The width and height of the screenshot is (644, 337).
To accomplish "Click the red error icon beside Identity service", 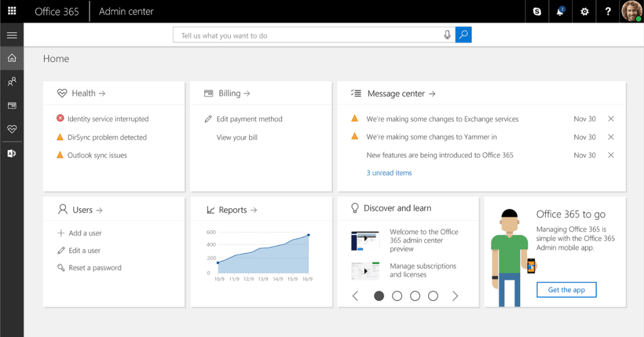I will pyautogui.click(x=60, y=118).
